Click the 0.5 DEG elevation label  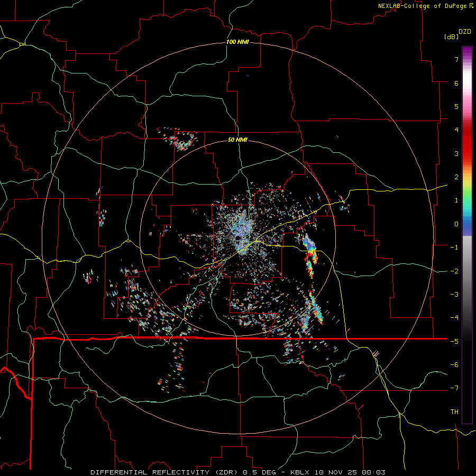click(x=260, y=472)
